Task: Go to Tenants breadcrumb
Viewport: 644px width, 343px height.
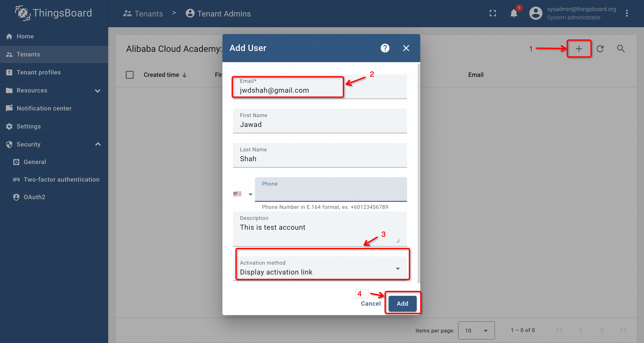Action: 143,13
